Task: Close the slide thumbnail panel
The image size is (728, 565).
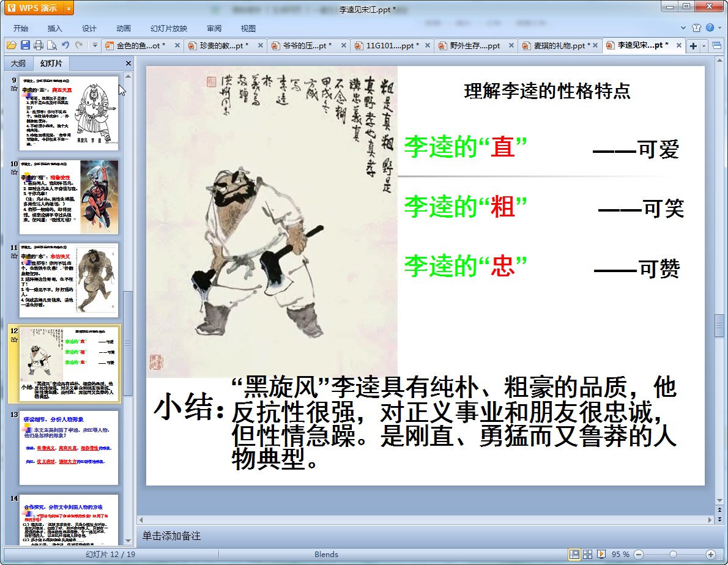Action: [x=128, y=63]
